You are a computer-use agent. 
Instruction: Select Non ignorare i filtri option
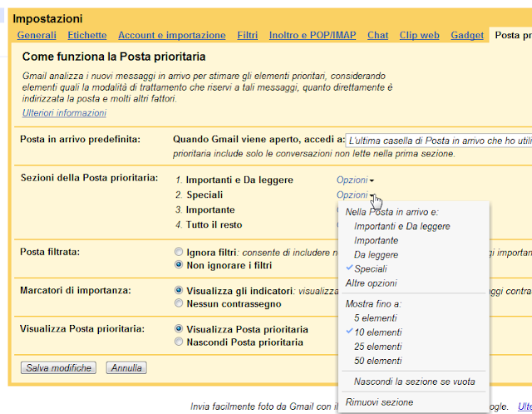[179, 264]
